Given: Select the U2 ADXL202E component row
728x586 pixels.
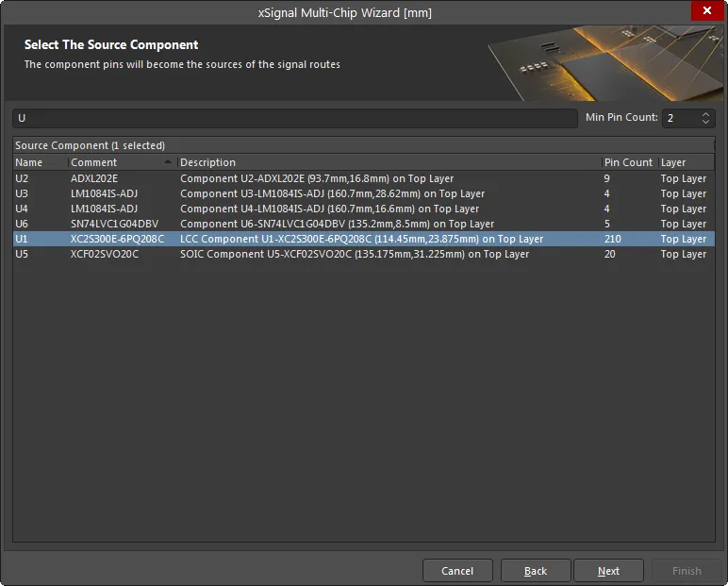Looking at the screenshot, I should pos(364,178).
